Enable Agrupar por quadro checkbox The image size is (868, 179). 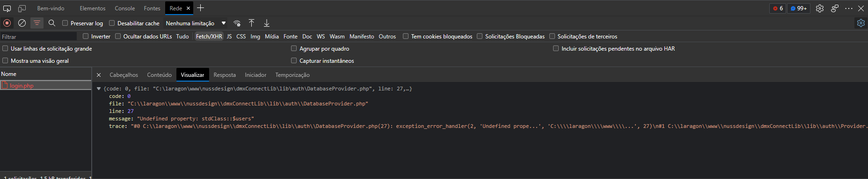pos(294,48)
